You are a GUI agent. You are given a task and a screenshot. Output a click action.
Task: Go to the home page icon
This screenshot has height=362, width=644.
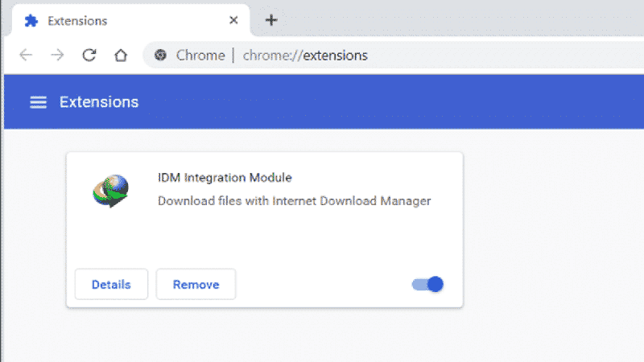point(121,55)
